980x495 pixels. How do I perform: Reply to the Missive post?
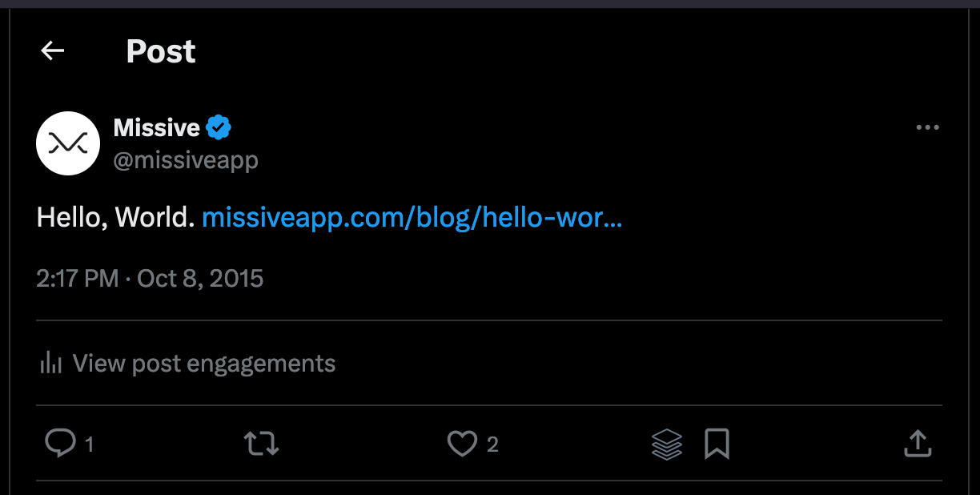tap(61, 443)
